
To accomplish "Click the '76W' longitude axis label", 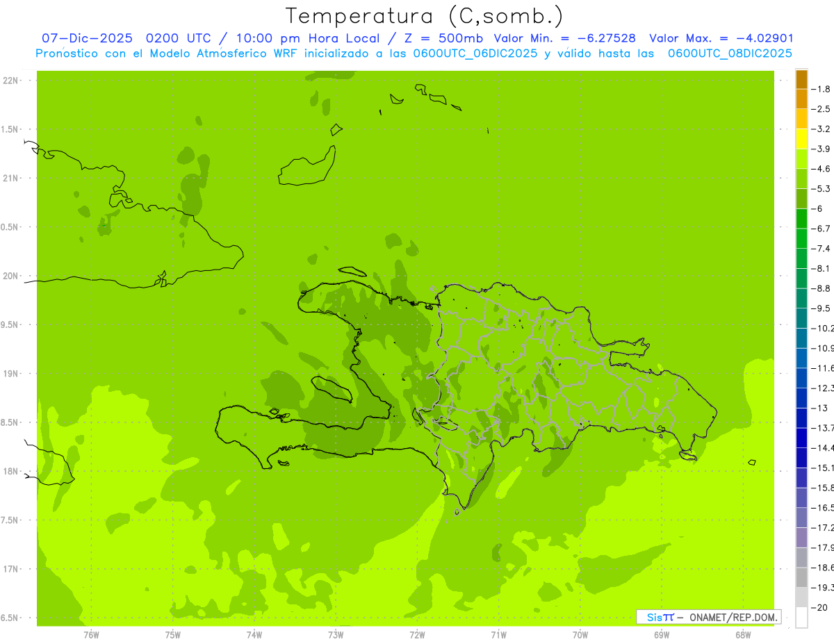I will tap(91, 634).
